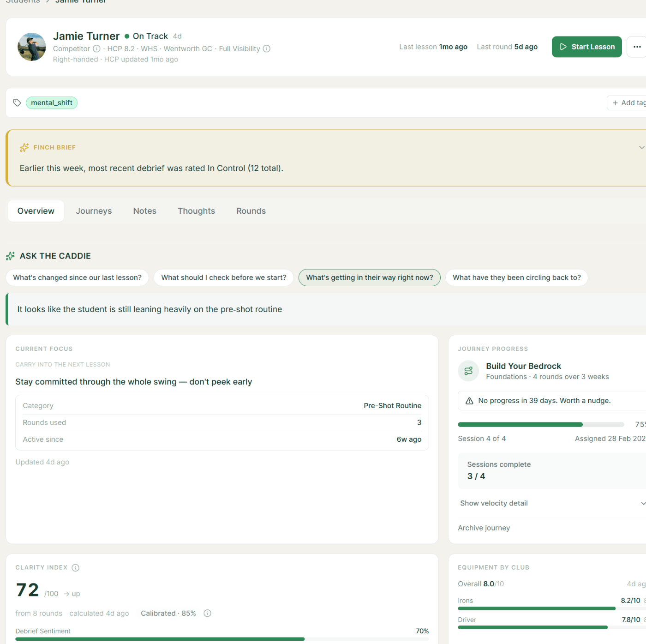
Task: Click the Pre-Shot Routine category value
Action: 393,406
